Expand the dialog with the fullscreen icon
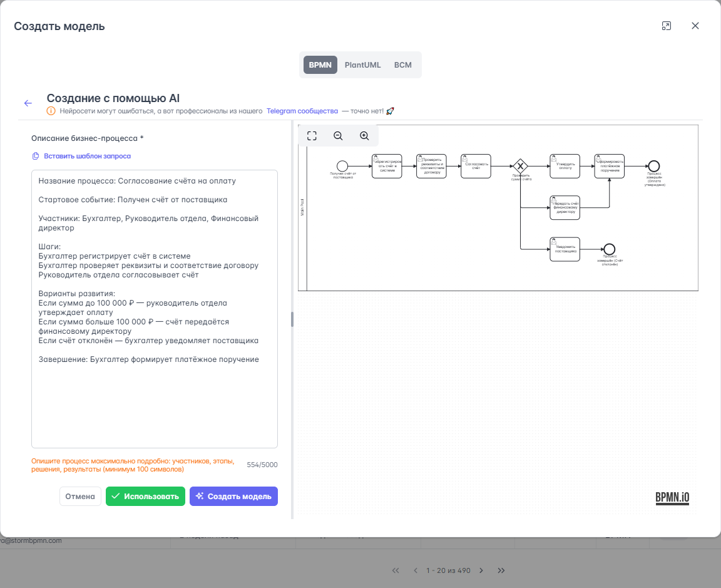 tap(666, 26)
